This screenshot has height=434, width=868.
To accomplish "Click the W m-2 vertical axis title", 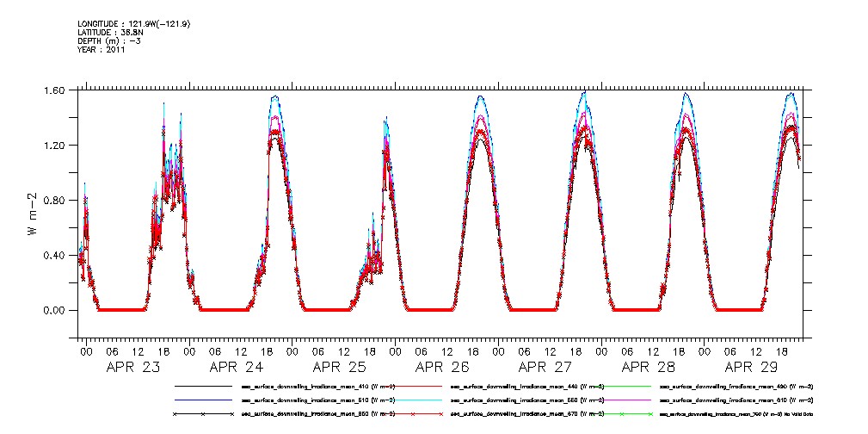I will (32, 214).
